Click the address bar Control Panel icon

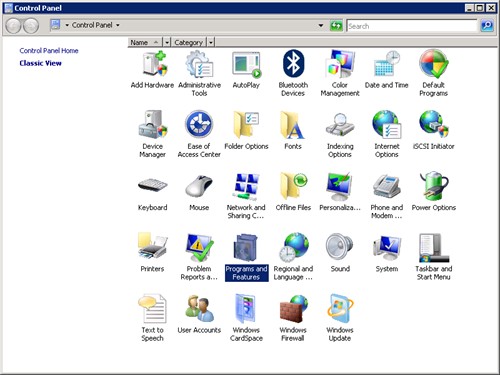pyautogui.click(x=55, y=25)
